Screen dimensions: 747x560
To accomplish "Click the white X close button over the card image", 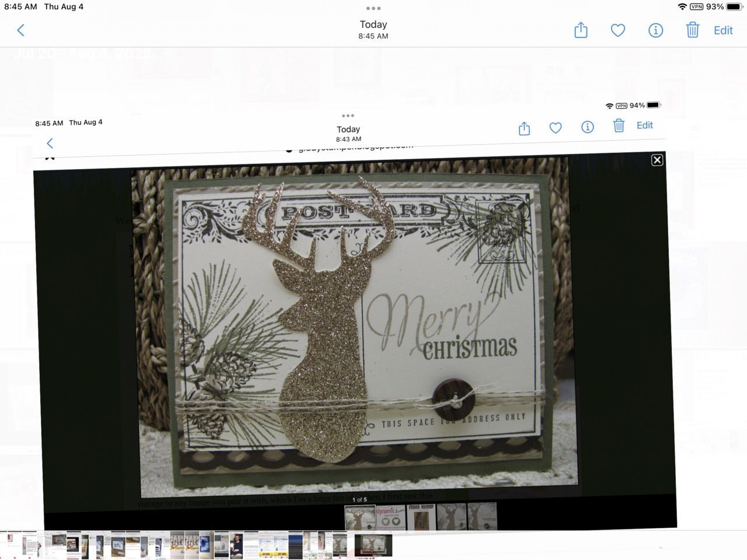I will coord(657,160).
